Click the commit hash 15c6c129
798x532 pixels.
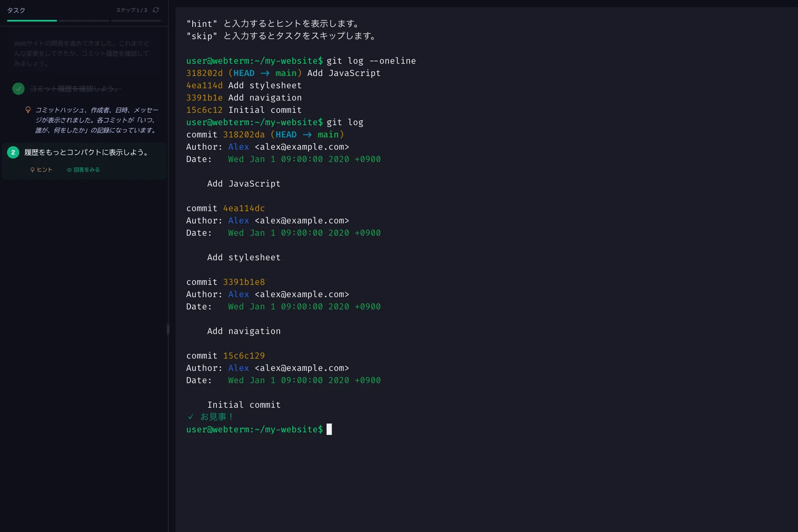click(x=244, y=356)
